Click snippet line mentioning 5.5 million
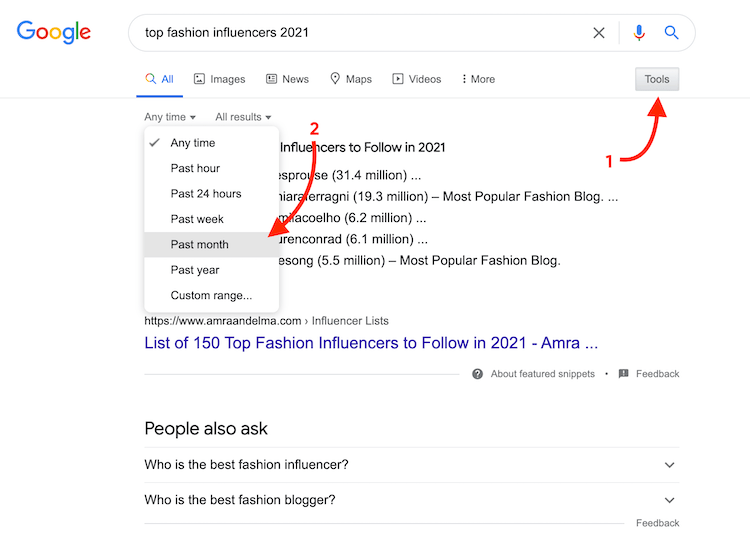The height and width of the screenshot is (542, 750). point(419,260)
